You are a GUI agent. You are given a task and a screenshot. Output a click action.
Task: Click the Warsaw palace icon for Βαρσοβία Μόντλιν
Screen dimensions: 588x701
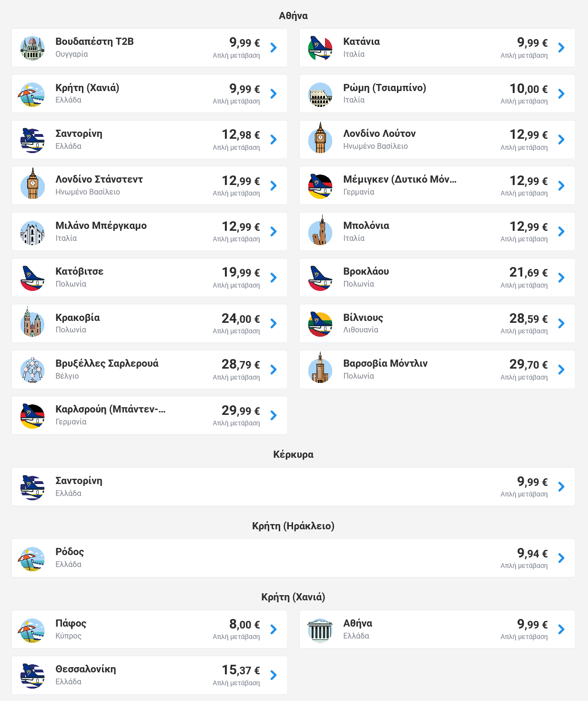coord(320,368)
